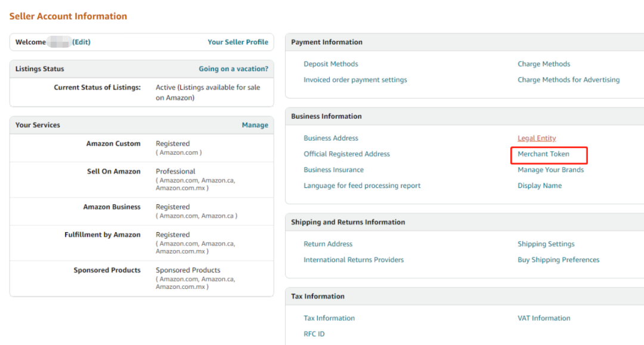
Task: Click the Amazon Custom service label
Action: coord(113,143)
